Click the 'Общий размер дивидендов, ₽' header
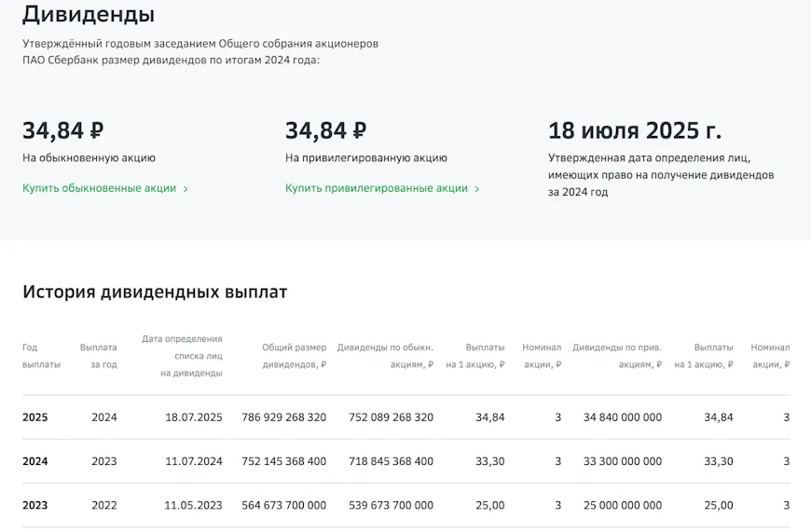The width and height of the screenshot is (811, 532). 294,356
